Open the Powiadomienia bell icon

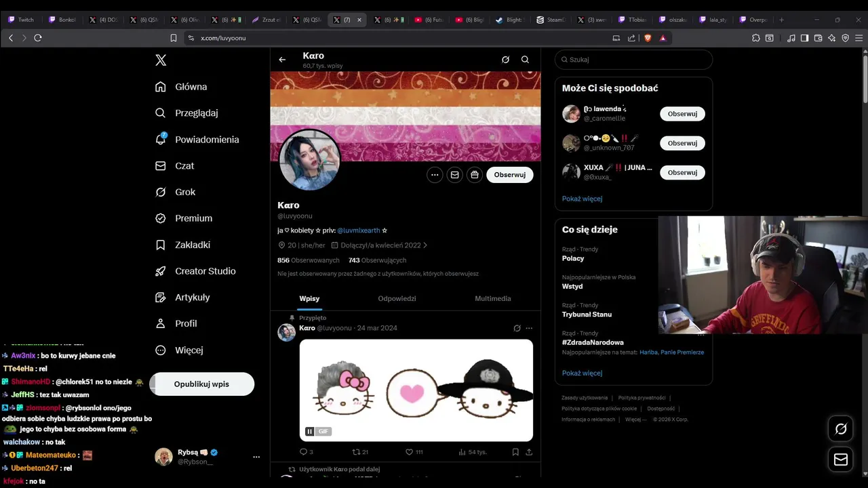click(161, 139)
